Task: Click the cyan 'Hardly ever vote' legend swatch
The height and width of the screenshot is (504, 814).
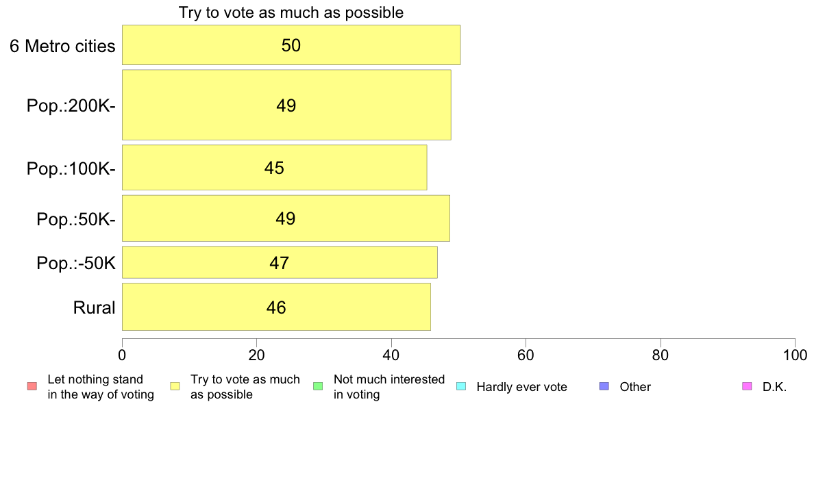Action: click(x=461, y=386)
